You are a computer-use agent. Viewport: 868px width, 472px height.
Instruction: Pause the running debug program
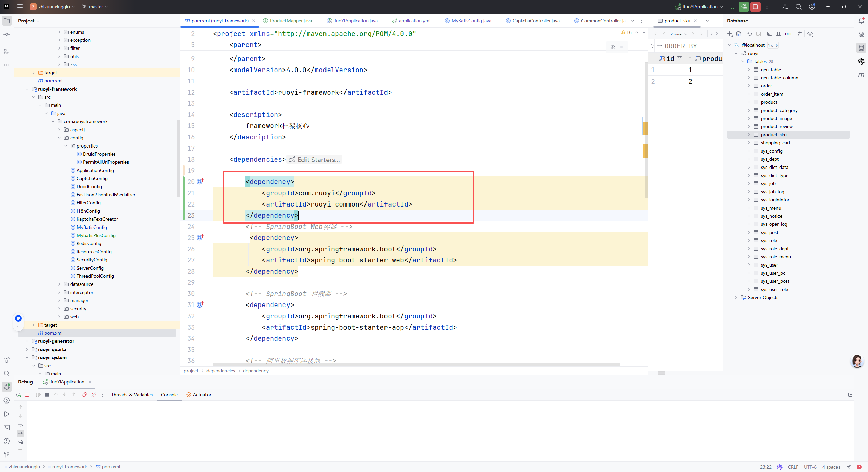pos(47,395)
